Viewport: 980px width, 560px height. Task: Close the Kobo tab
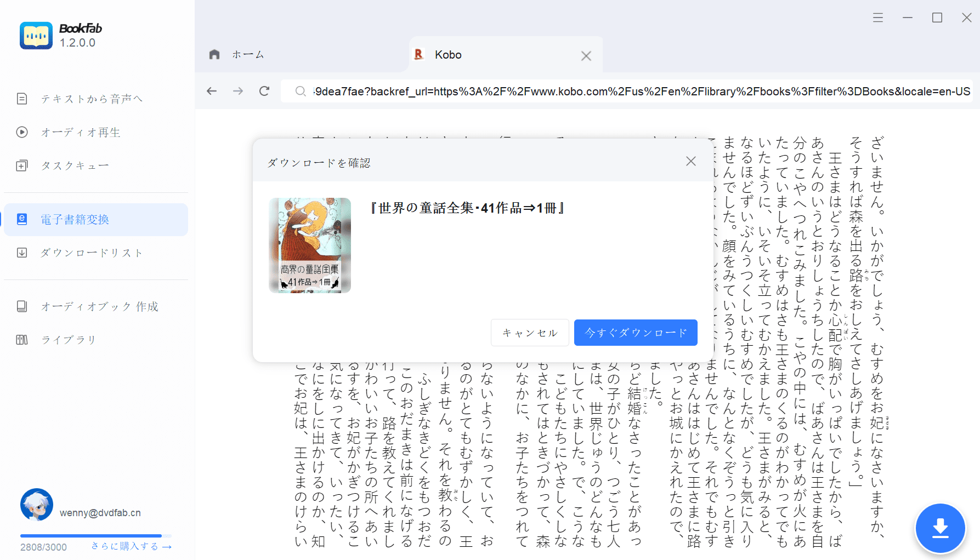coord(586,56)
